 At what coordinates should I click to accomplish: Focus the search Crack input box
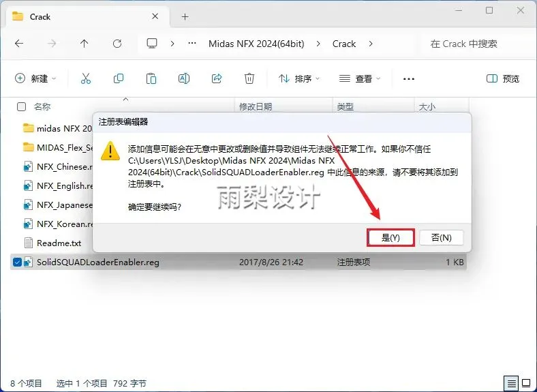(x=476, y=44)
